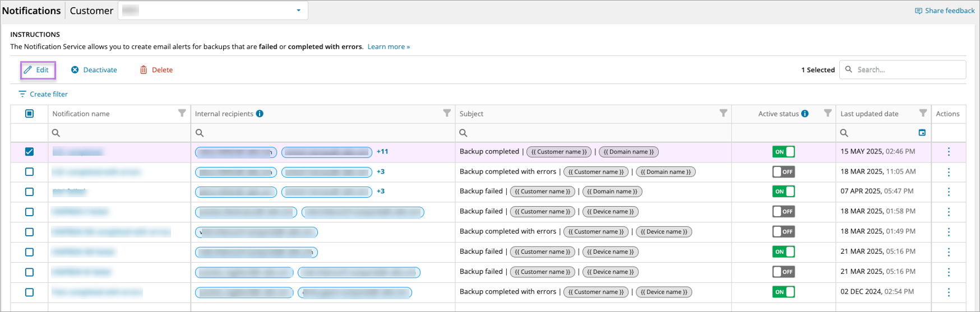
Task: Open the Share feedback link
Action: coord(945,11)
